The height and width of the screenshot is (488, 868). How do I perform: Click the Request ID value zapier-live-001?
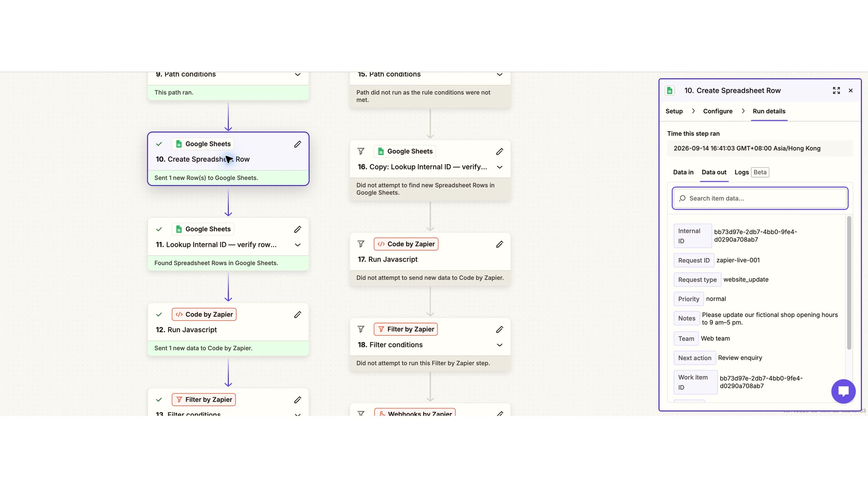click(738, 260)
